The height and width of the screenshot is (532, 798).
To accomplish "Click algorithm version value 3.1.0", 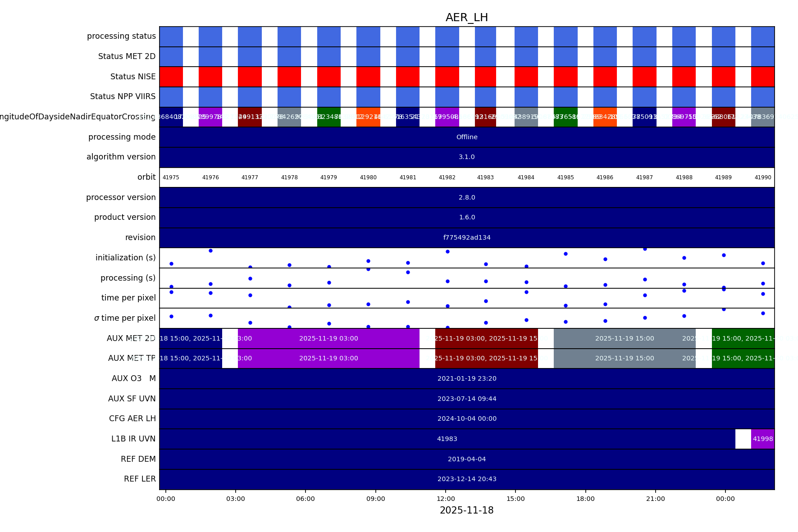I will (466, 157).
